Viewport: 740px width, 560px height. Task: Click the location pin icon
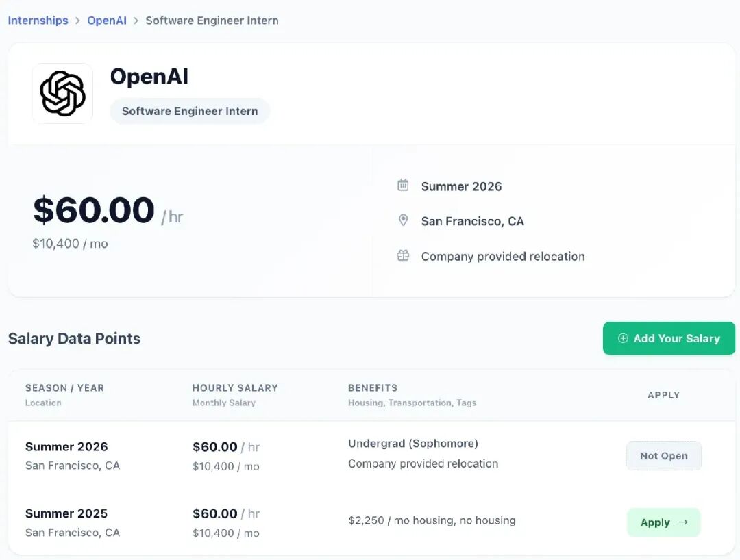(403, 220)
